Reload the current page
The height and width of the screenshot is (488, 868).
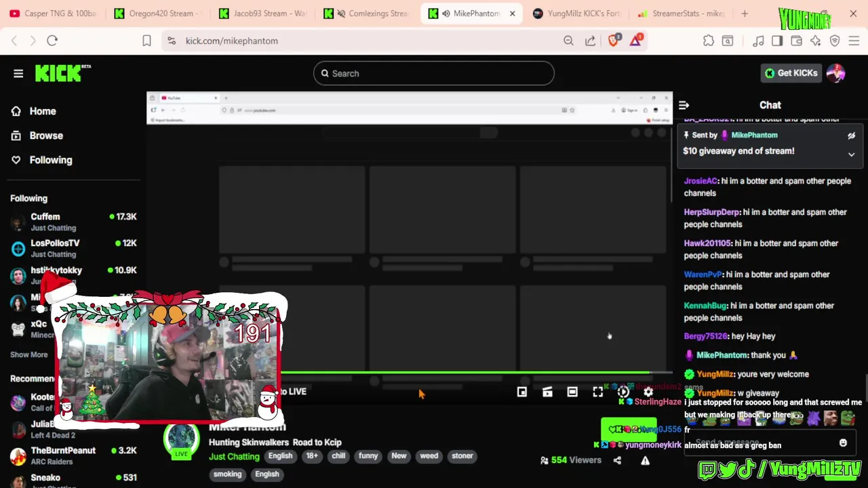(52, 41)
